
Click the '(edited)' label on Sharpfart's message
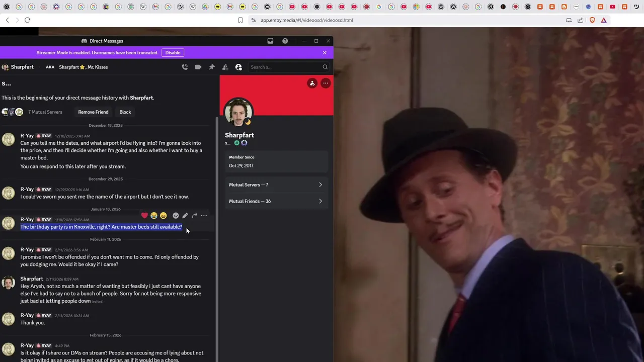point(98,301)
